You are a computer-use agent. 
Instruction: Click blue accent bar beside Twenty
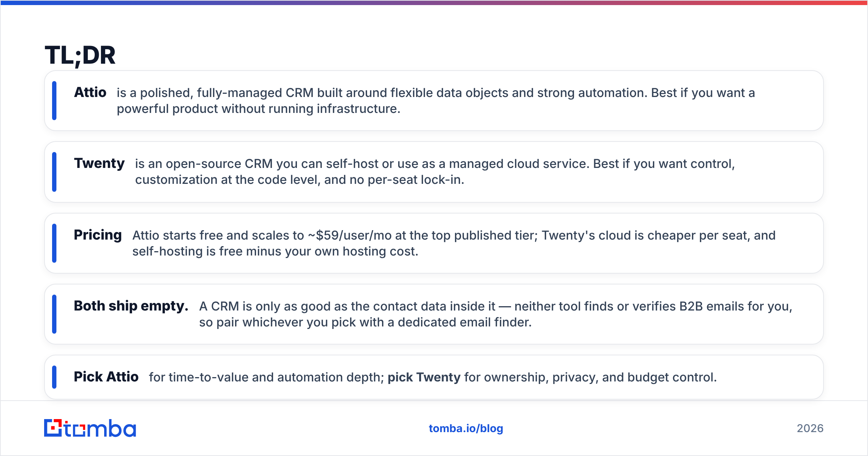pyautogui.click(x=54, y=172)
